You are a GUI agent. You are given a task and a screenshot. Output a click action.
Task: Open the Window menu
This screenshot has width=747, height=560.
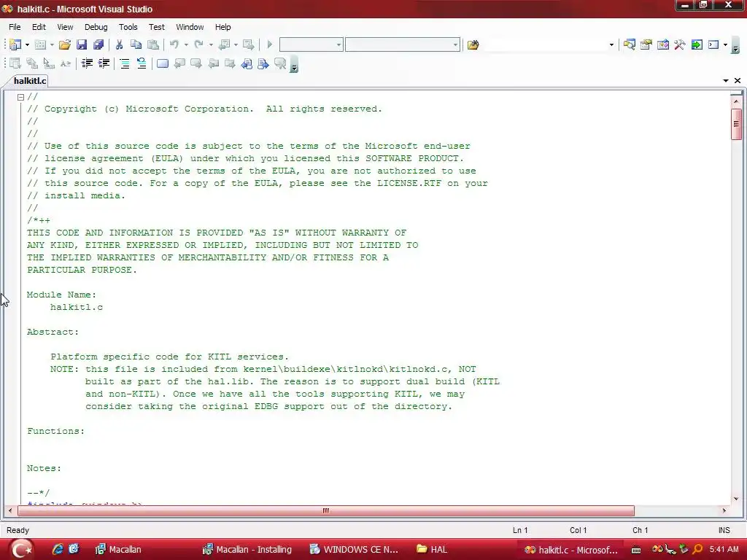(190, 27)
